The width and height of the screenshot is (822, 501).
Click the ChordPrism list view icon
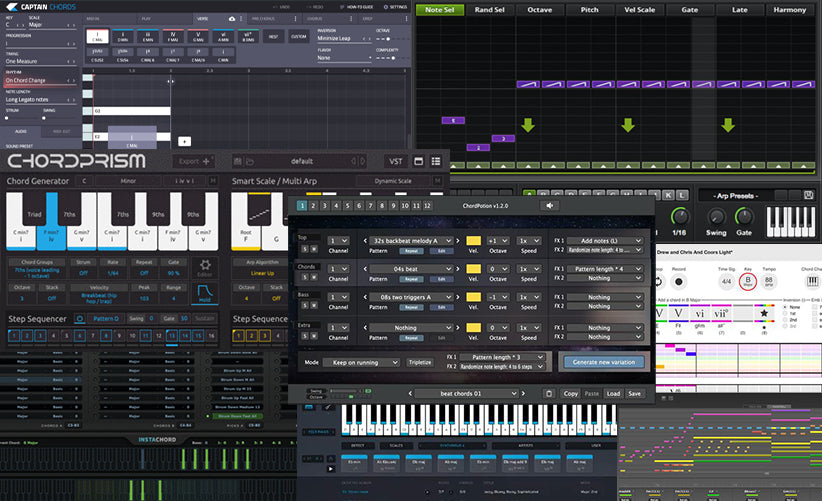tap(436, 161)
